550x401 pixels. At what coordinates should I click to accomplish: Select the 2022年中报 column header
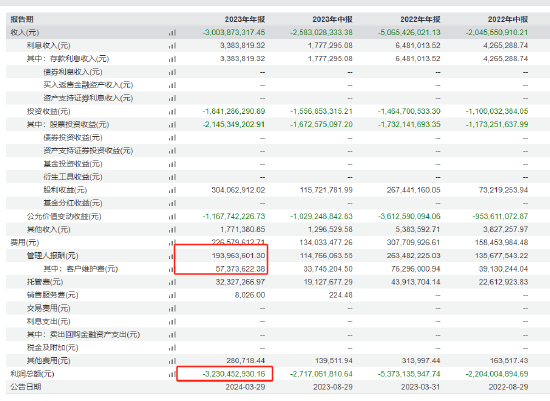(508, 19)
